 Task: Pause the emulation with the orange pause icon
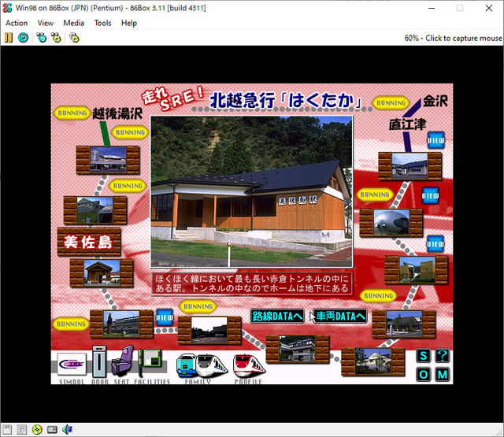tap(9, 38)
